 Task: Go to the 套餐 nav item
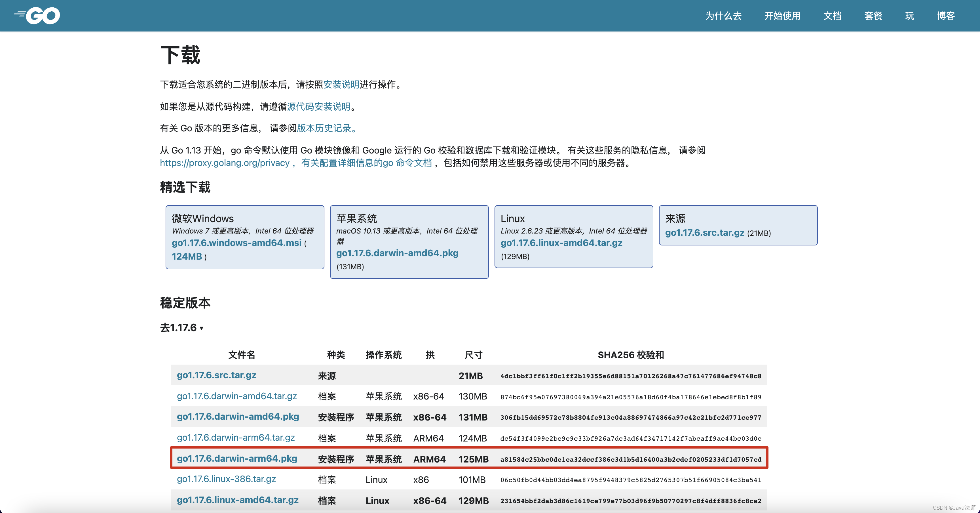pos(873,16)
